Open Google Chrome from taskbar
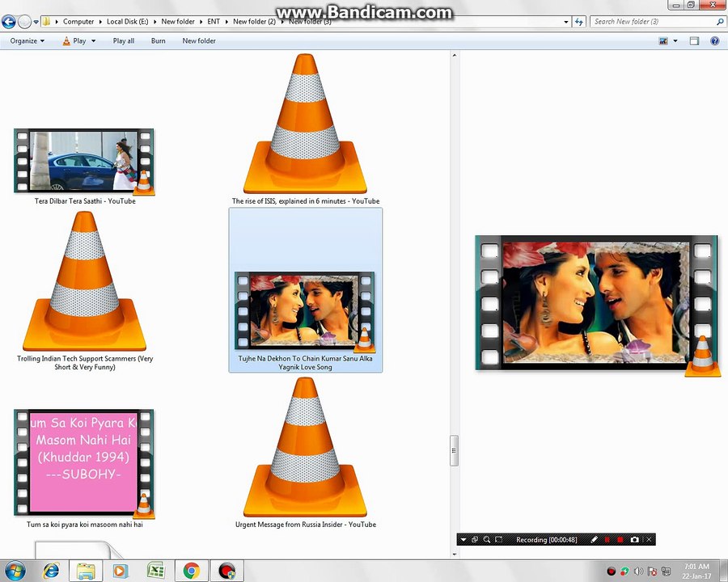 tap(191, 571)
